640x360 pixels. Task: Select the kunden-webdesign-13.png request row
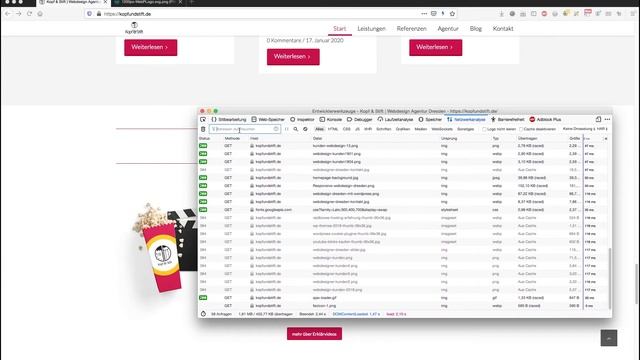[403, 146]
